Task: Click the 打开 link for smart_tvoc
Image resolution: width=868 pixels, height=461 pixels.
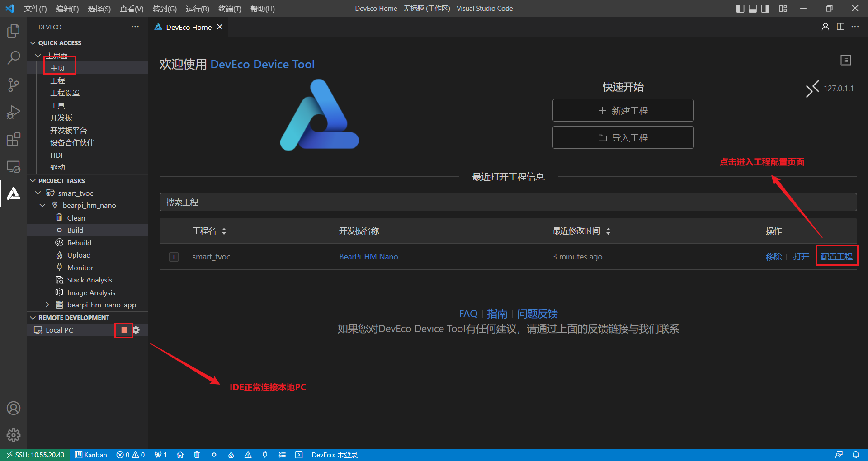Action: click(x=801, y=257)
